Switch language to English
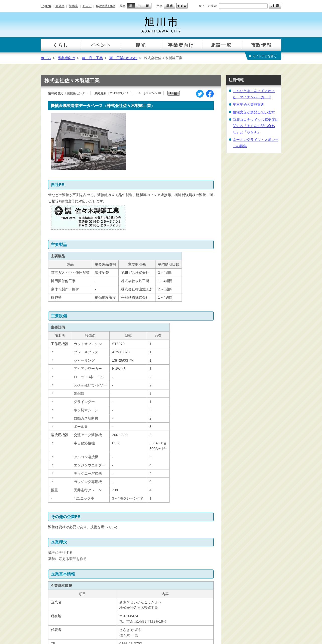 click(x=46, y=6)
